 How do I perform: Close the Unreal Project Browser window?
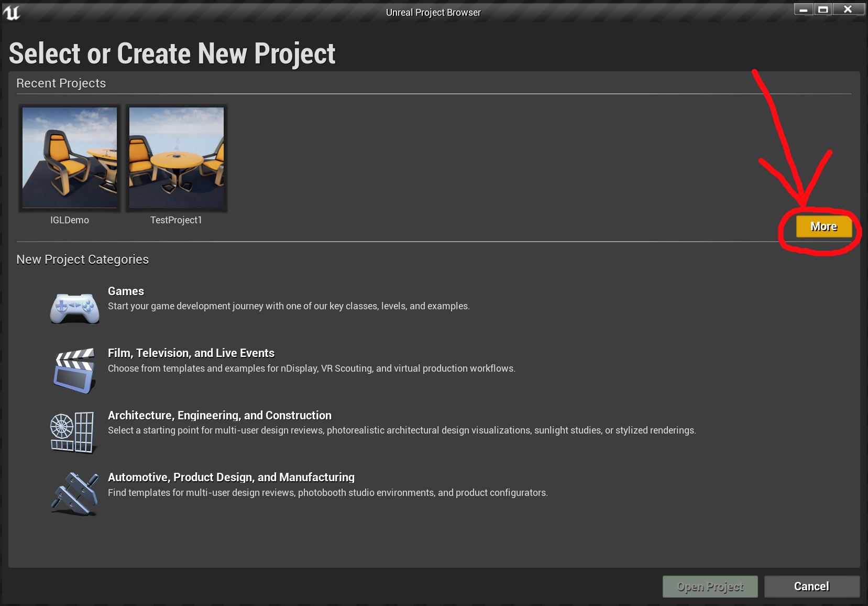click(848, 9)
